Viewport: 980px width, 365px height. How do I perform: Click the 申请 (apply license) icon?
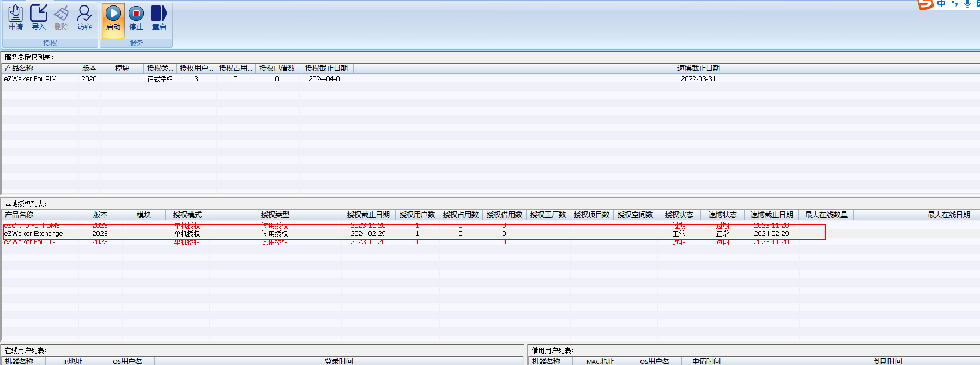(x=16, y=17)
